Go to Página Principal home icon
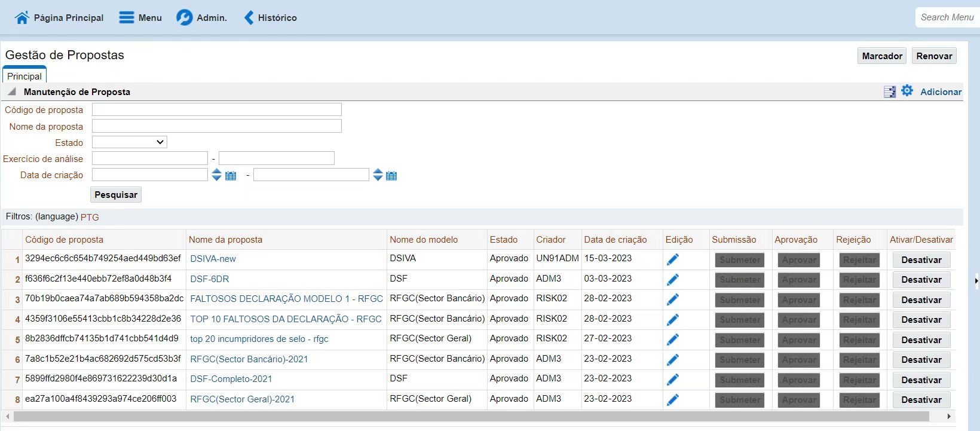Screen dimensions: 980x431 pyautogui.click(x=22, y=17)
